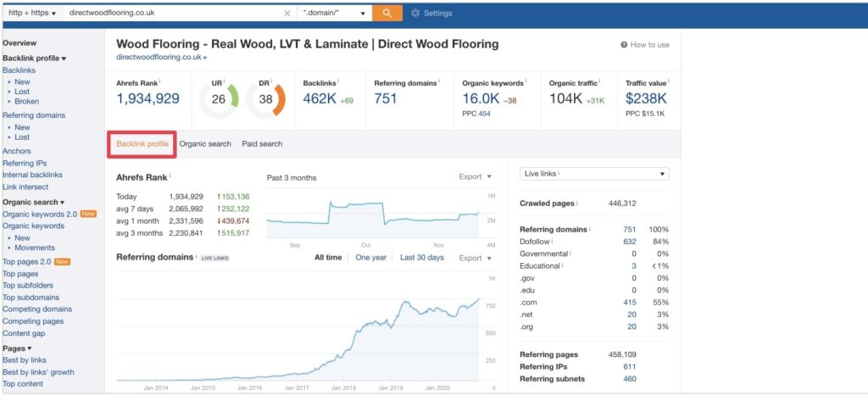Click the 462K Backlinks value

pos(320,99)
